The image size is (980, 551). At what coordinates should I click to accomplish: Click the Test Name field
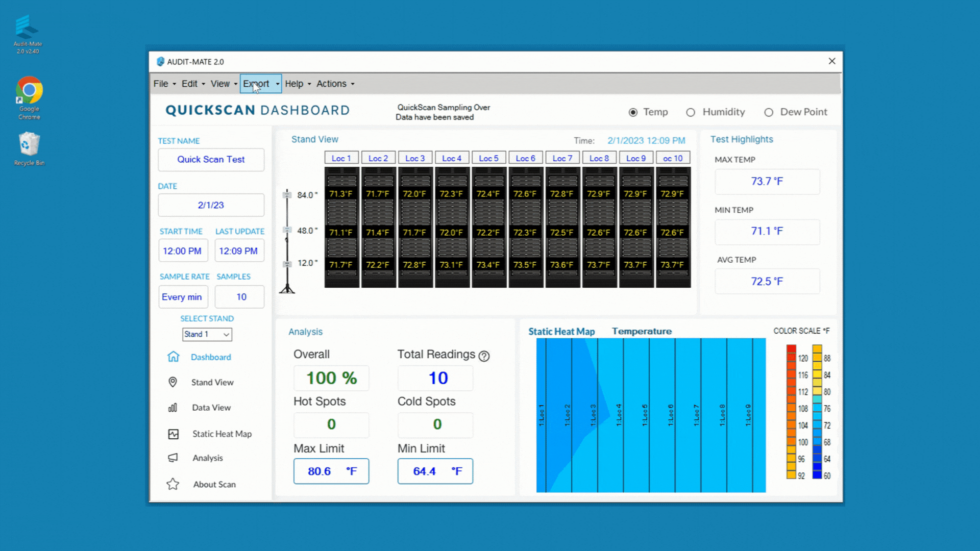pos(211,160)
